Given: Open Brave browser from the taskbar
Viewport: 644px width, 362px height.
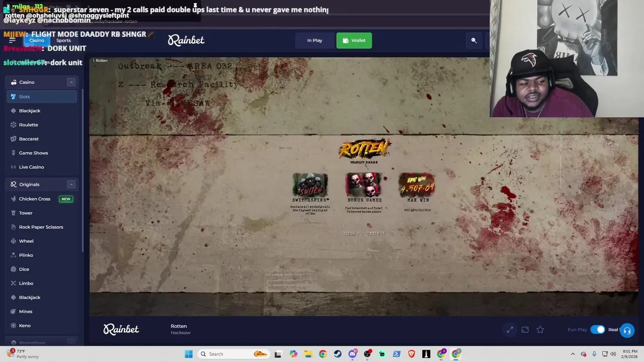Looking at the screenshot, I should 412,354.
